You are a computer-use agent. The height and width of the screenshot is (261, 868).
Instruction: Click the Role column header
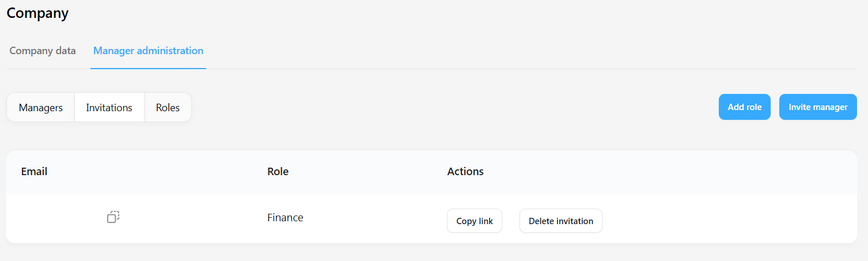[x=278, y=172]
